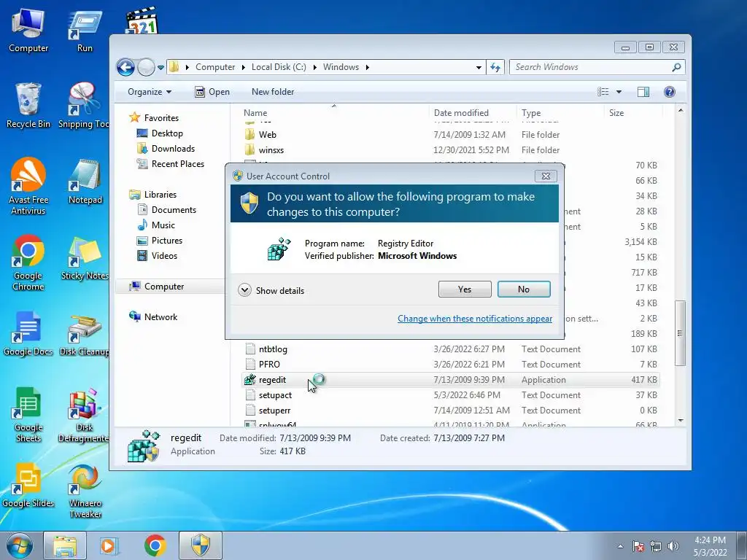747x560 pixels.
Task: Open recent pages dropdown arrow
Action: click(161, 67)
